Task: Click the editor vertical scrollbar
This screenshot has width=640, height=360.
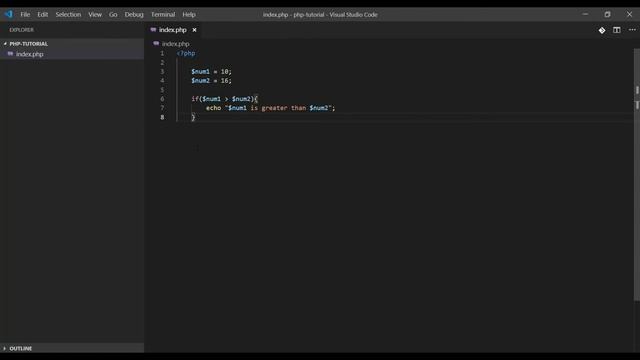Action: pyautogui.click(x=637, y=175)
